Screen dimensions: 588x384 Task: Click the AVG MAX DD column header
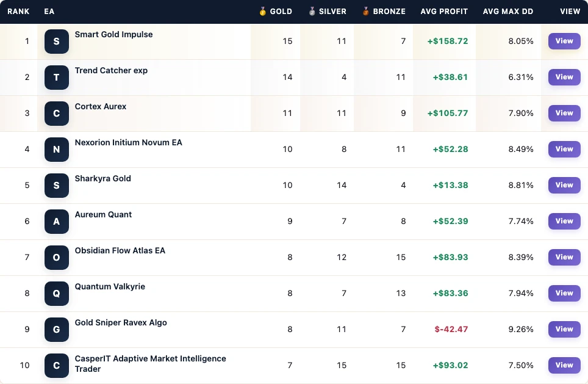click(508, 12)
